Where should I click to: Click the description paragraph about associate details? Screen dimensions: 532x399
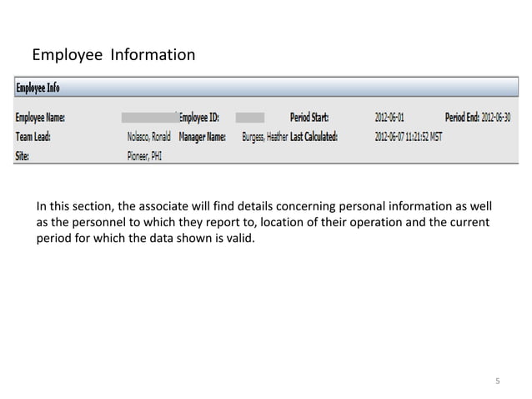pyautogui.click(x=264, y=222)
